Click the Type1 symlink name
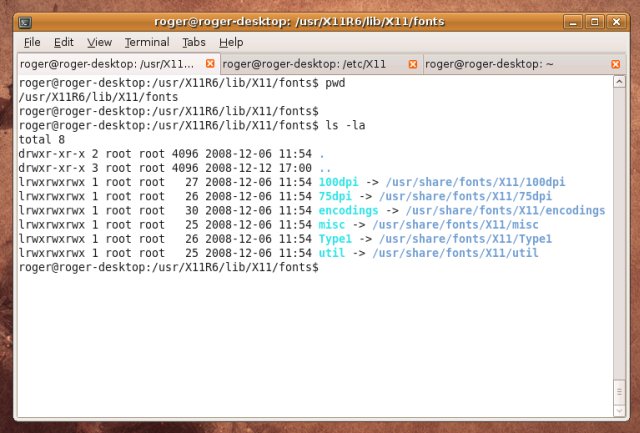The height and width of the screenshot is (433, 640). pyautogui.click(x=335, y=239)
